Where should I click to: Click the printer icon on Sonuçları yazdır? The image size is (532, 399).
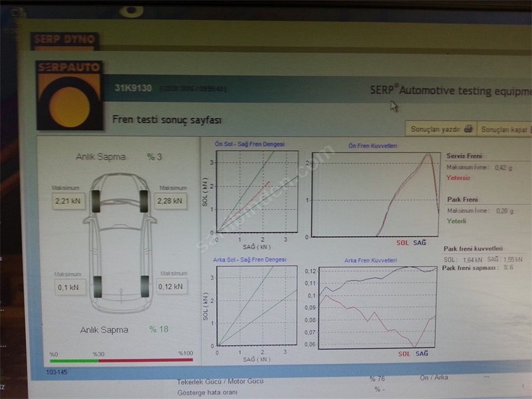(468, 128)
